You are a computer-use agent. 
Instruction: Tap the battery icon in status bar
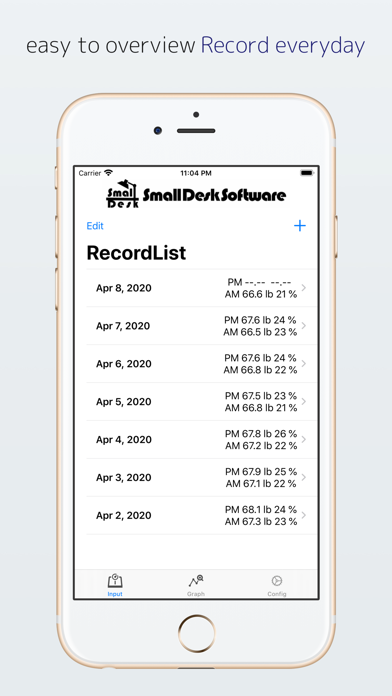coord(307,173)
